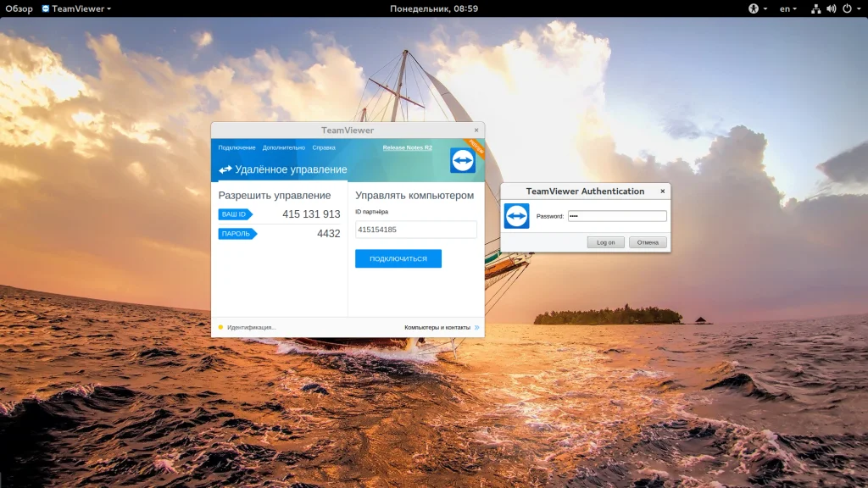The height and width of the screenshot is (488, 868).
Task: Click the Log on button
Action: point(605,242)
